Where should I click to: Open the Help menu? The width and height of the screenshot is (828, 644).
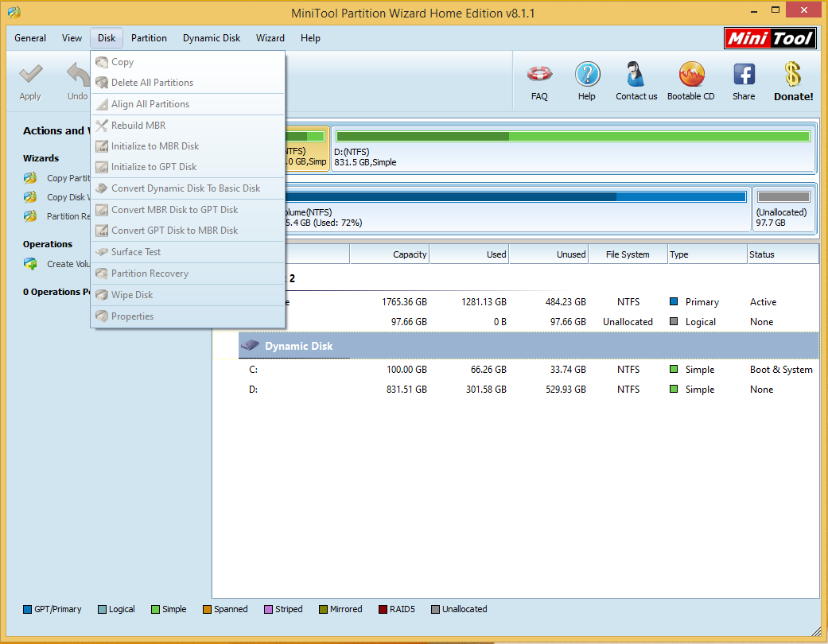pos(310,38)
